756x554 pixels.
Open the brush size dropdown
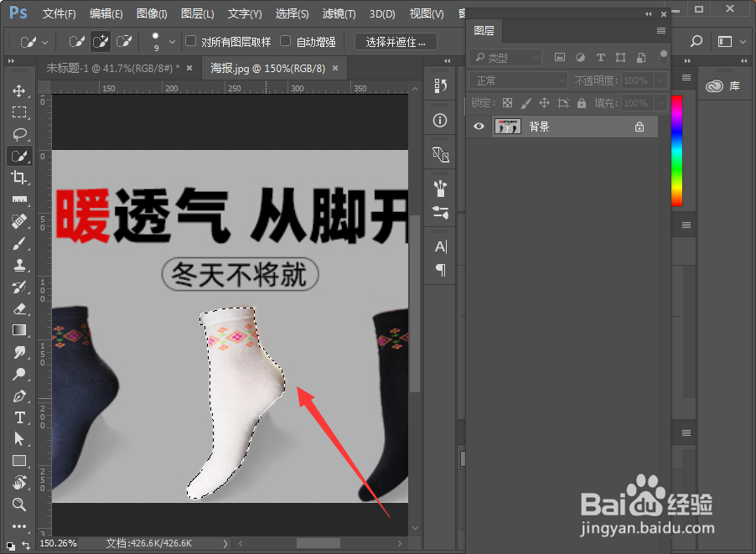pyautogui.click(x=173, y=40)
